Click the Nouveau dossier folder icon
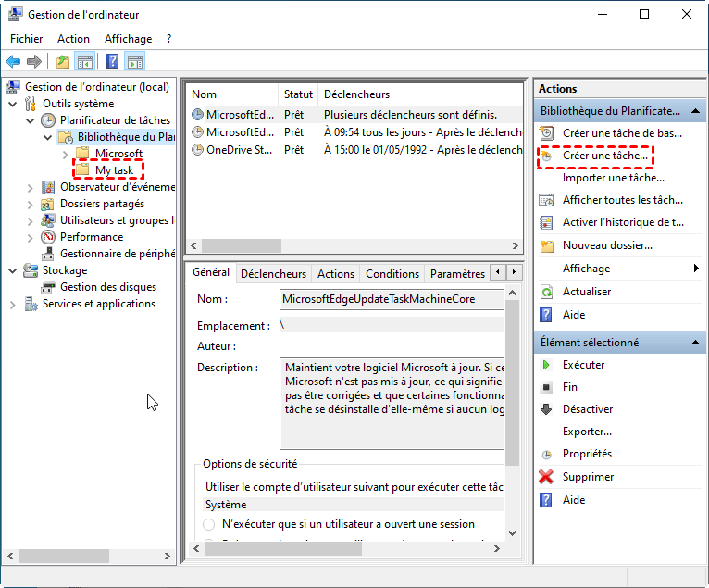The height and width of the screenshot is (588, 709). (547, 245)
